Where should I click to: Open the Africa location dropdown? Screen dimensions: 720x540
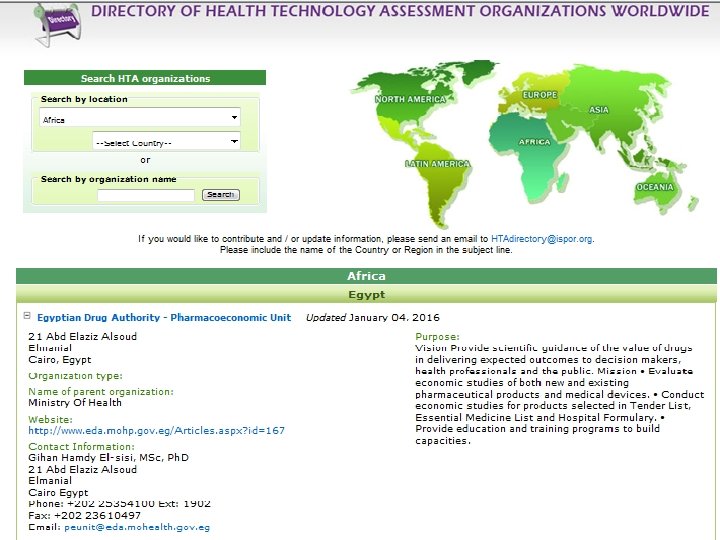click(x=140, y=118)
